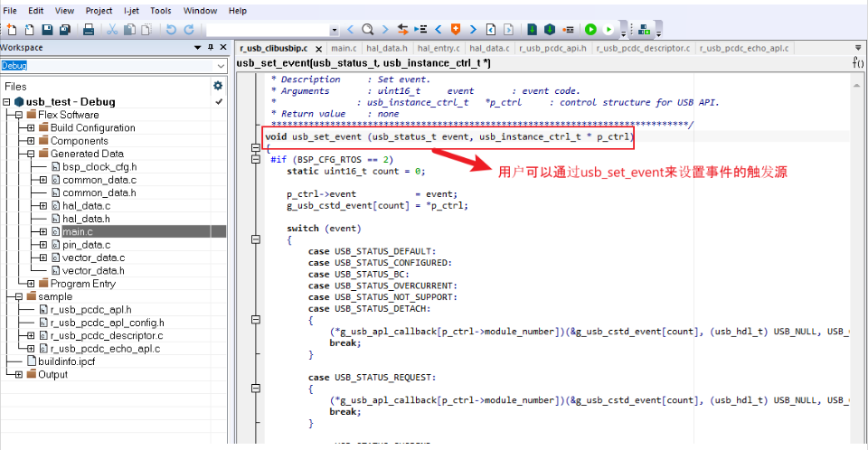Screen dimensions: 868x450
Task: Click Find Next arrow right of magnifier
Action: coord(385,29)
